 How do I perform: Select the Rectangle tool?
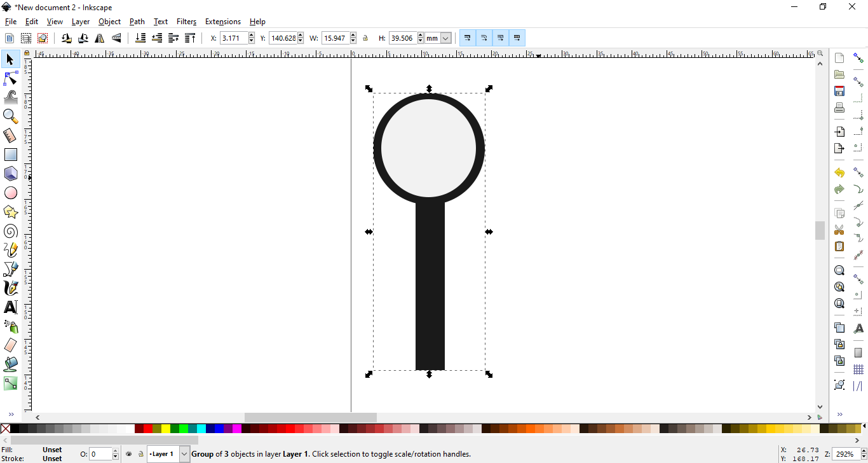pyautogui.click(x=10, y=155)
